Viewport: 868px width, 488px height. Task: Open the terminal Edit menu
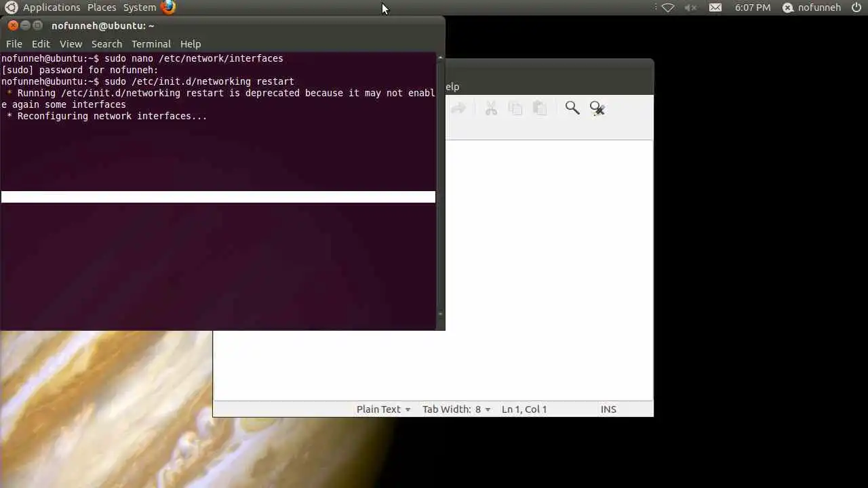point(41,44)
